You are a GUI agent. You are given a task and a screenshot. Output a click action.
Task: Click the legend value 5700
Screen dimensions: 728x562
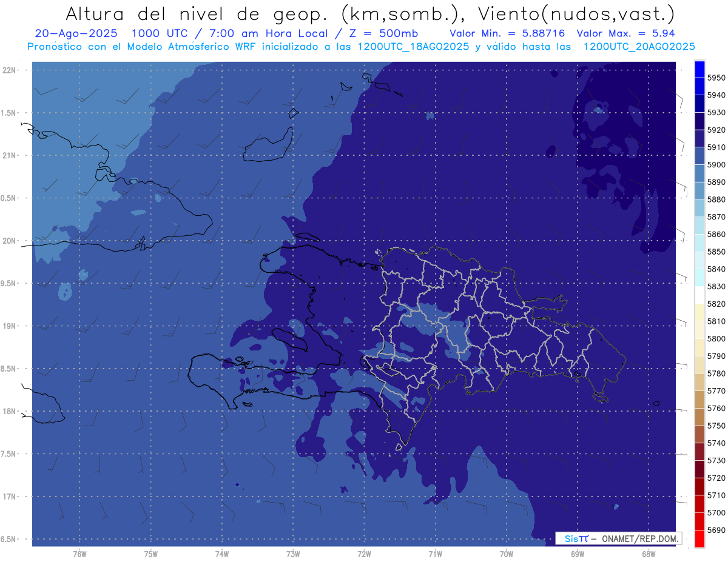point(716,513)
